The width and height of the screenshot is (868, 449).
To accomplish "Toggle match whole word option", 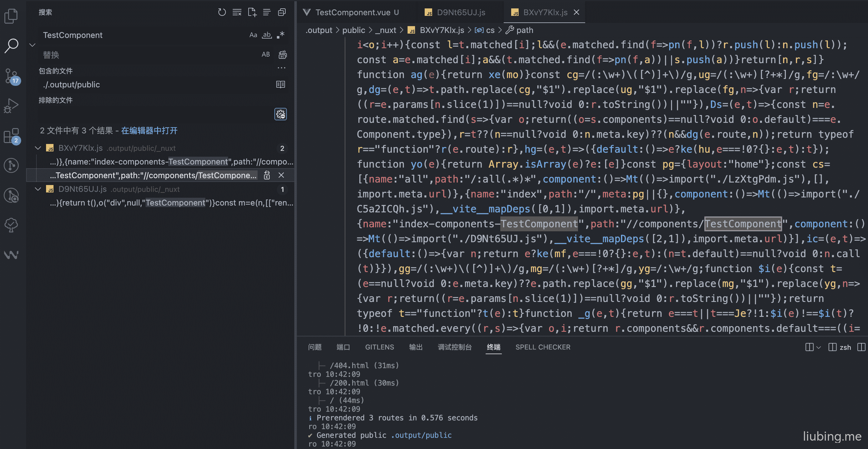I will (x=267, y=35).
